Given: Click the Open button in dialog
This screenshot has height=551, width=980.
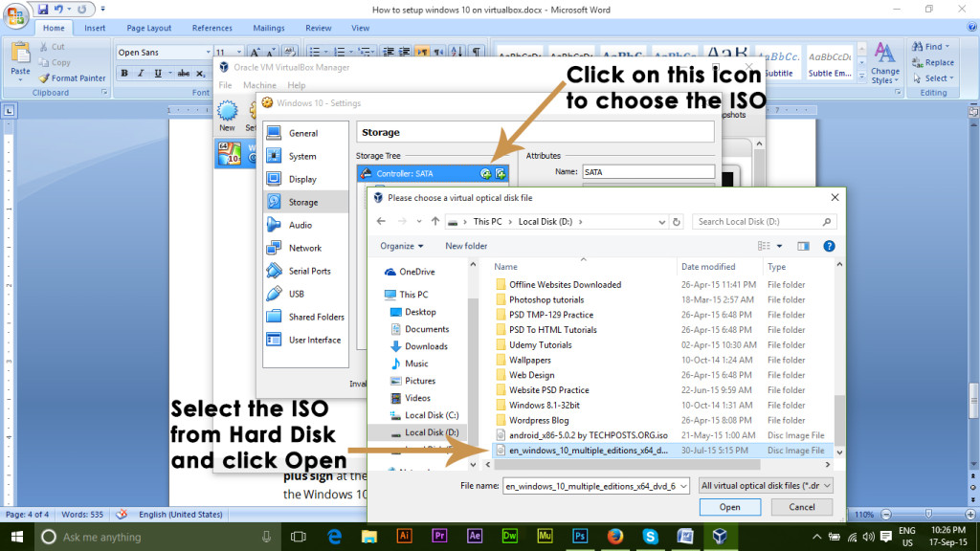Looking at the screenshot, I should click(730, 507).
